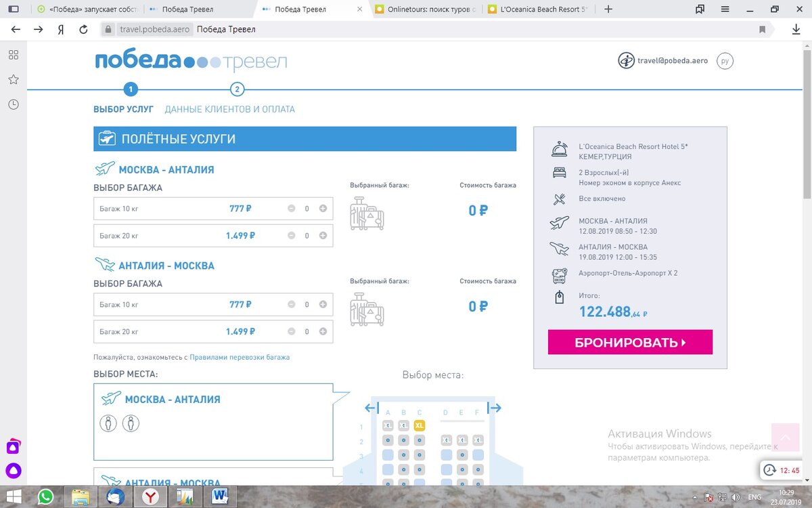Open WhatsApp from the taskbar
Viewport: 812px width, 508px height.
45,497
